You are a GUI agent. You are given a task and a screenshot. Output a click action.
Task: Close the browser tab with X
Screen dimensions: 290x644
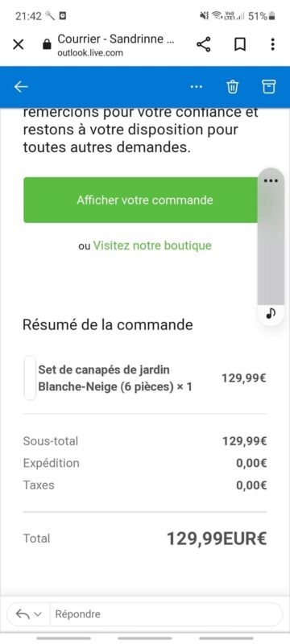point(18,44)
